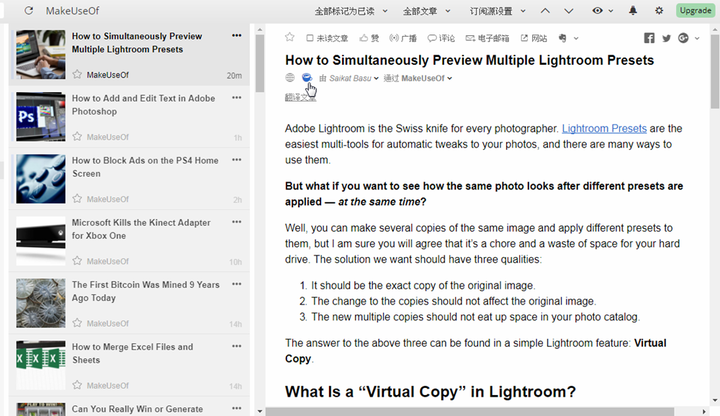Open the mark all as read dropdown (全部标记为已读)
Screen dimensions: 720x416
[x=351, y=11]
